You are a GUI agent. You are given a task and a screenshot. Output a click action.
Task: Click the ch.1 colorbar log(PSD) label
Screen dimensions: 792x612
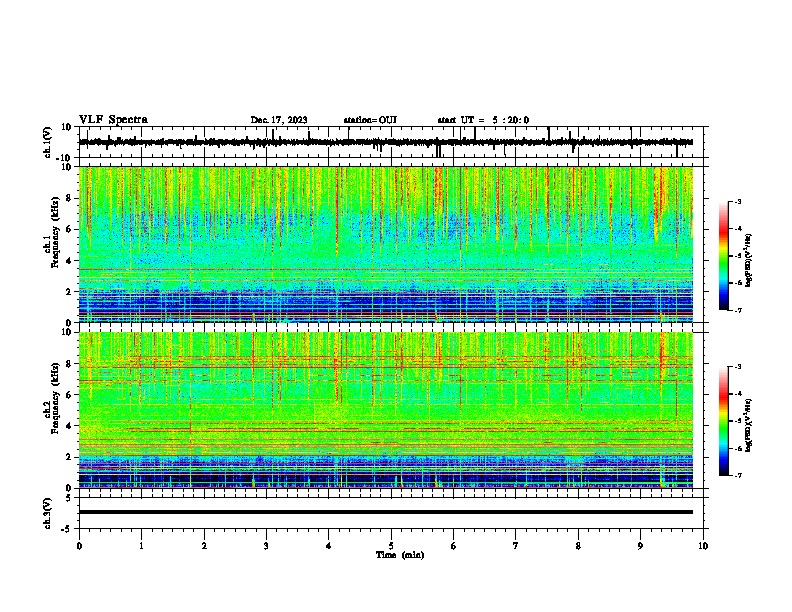(749, 260)
